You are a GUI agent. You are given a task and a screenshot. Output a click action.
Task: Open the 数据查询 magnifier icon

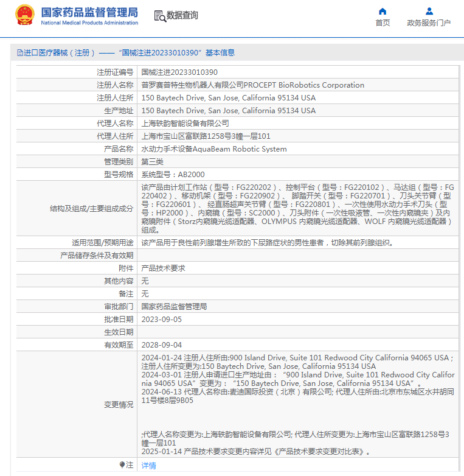(160, 16)
